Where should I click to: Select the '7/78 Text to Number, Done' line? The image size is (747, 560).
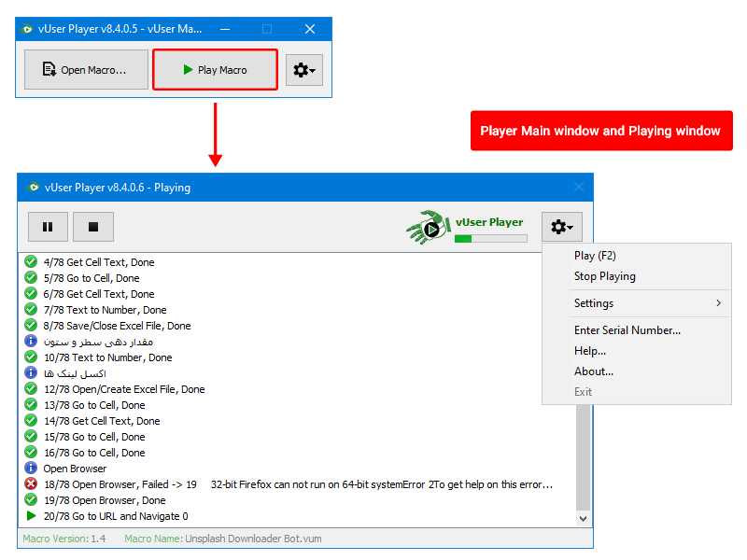pyautogui.click(x=105, y=310)
